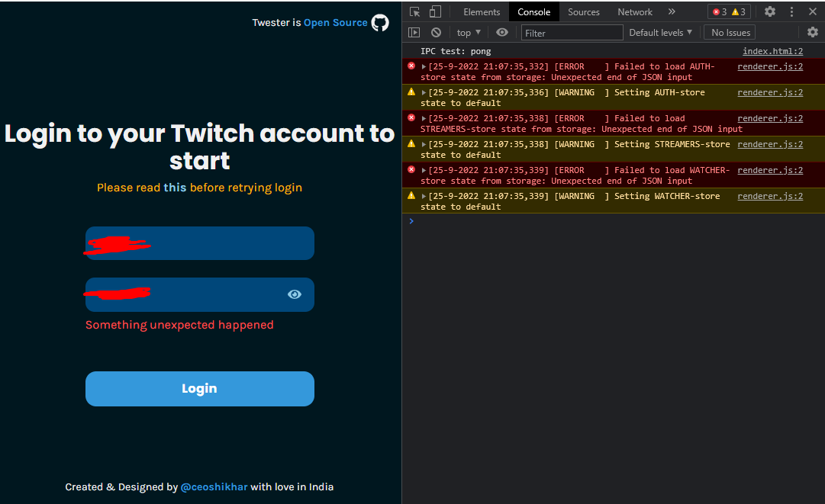The width and height of the screenshot is (825, 504).
Task: Open renderer.js:2 link for AUTH-store error
Action: click(770, 66)
